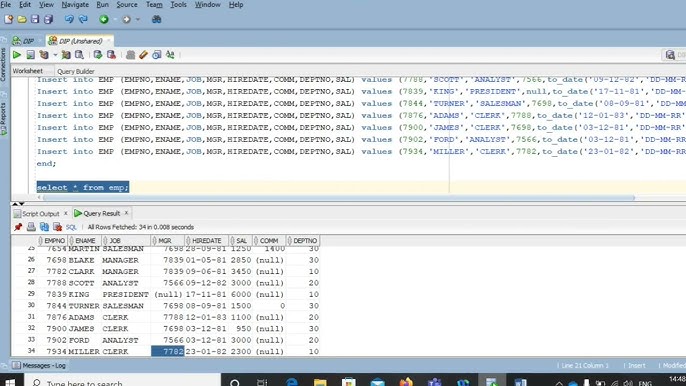Click the New file toolbar icon
686x386 pixels.
[8, 19]
